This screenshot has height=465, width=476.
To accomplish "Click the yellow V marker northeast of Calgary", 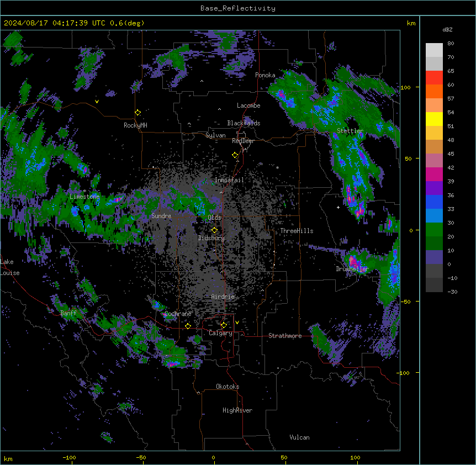I will click(237, 323).
